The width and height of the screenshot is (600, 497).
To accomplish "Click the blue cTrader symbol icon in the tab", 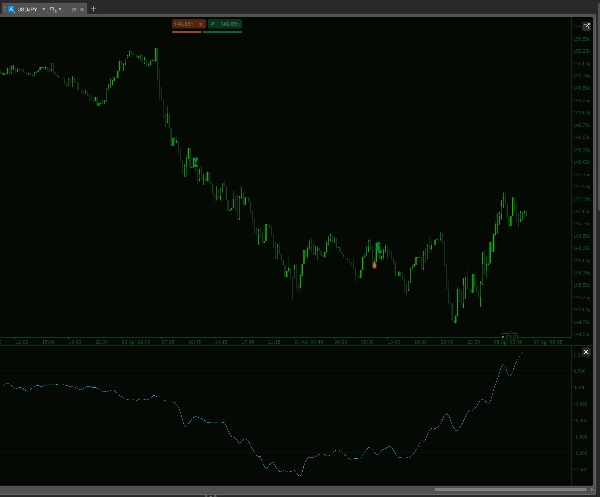I will point(11,9).
